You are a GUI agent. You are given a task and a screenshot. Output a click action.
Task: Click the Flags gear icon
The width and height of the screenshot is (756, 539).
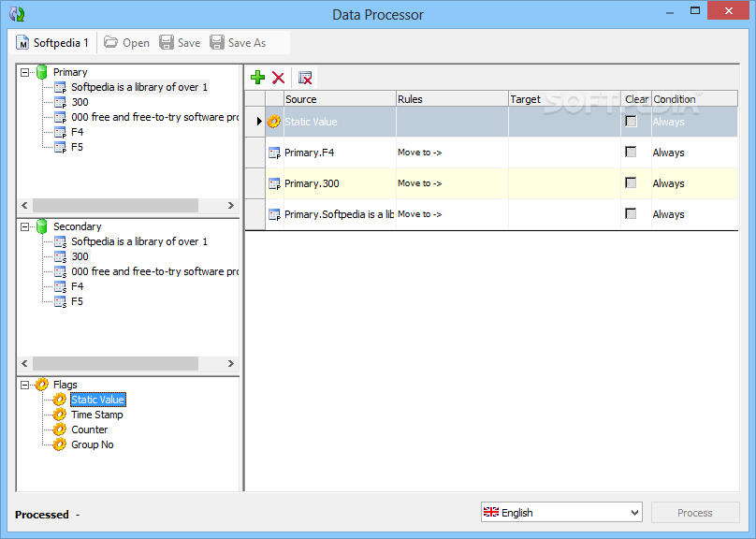pos(42,385)
